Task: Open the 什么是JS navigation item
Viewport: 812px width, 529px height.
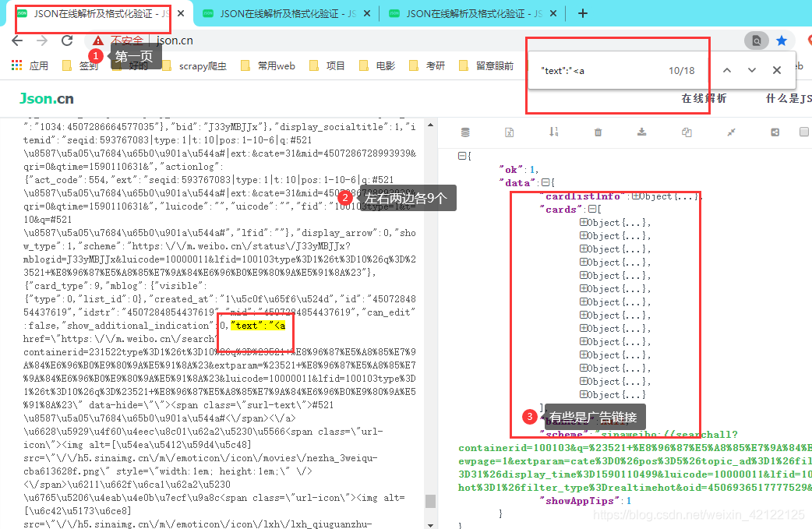Action: [x=789, y=98]
